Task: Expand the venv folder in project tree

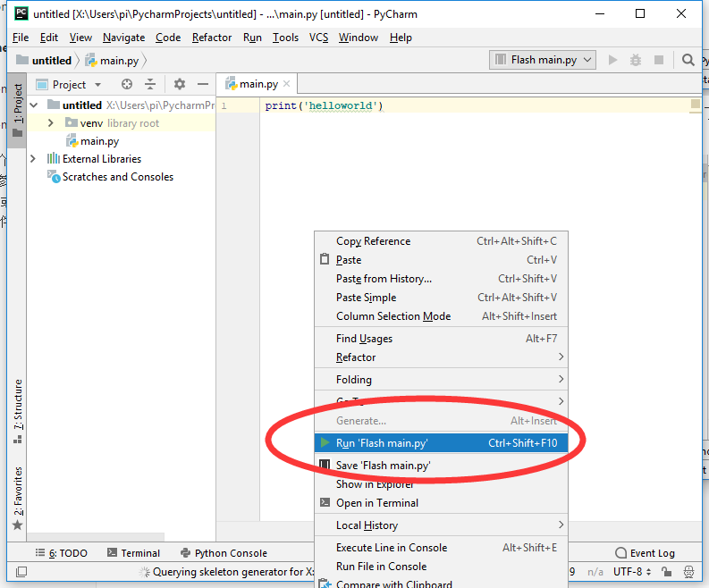Action: [51, 123]
